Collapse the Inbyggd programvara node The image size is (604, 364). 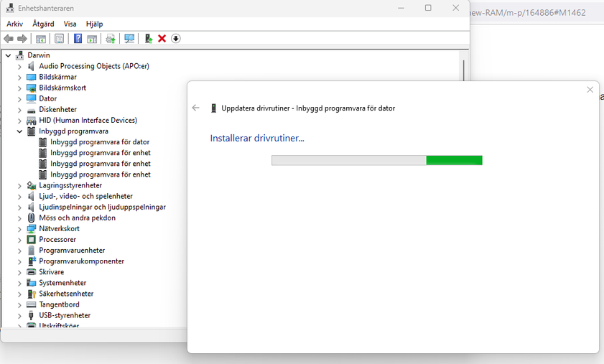19,131
